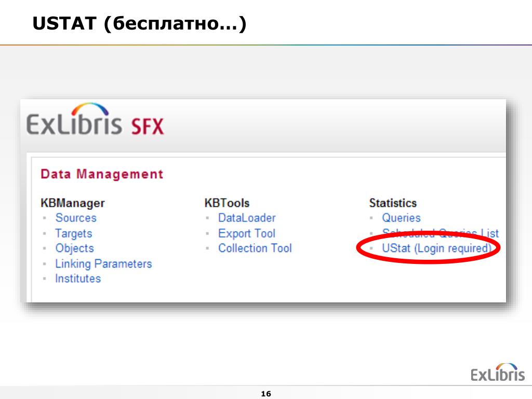Open the Queries link under Statistics
The height and width of the screenshot is (399, 532).
(402, 218)
